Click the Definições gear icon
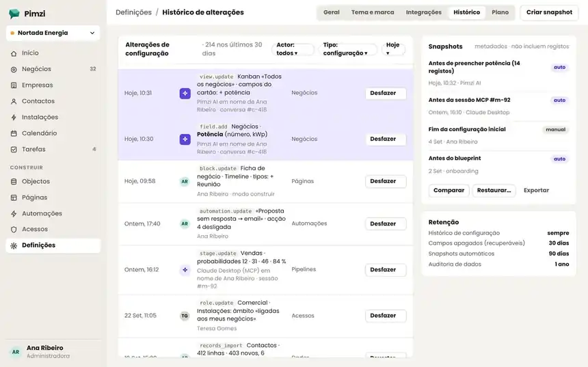This screenshot has width=588, height=367. click(x=14, y=245)
